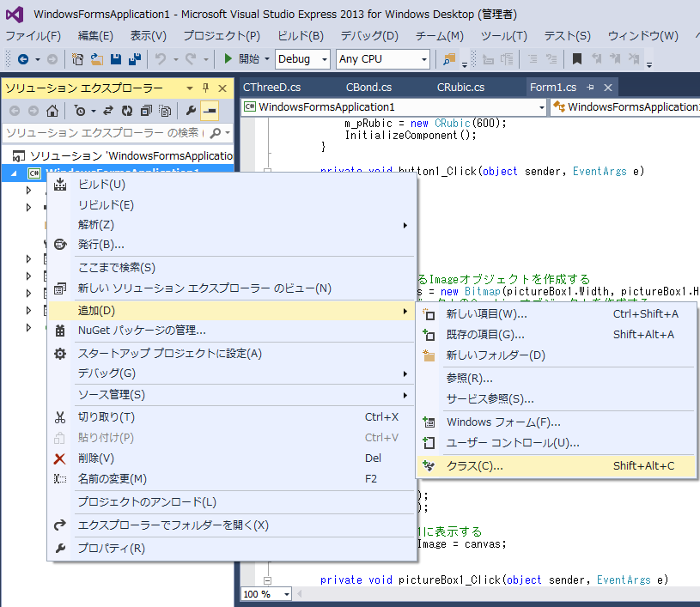Select 既存の項目(G)... in the submenu

coord(557,335)
